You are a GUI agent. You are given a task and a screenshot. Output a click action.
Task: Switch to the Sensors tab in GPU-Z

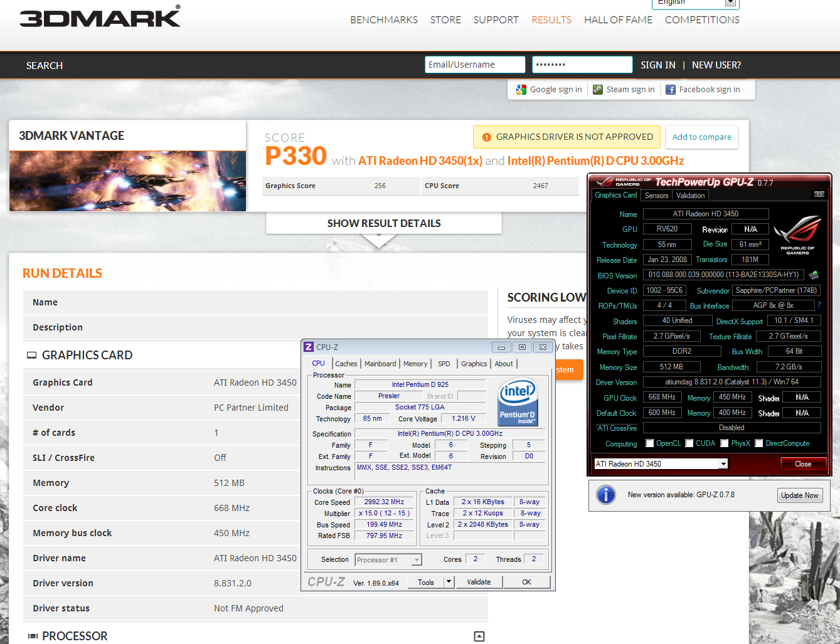(656, 196)
